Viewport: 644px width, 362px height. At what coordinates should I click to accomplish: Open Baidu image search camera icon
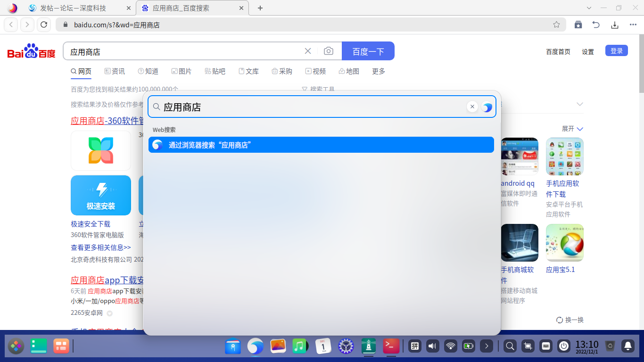click(x=329, y=51)
